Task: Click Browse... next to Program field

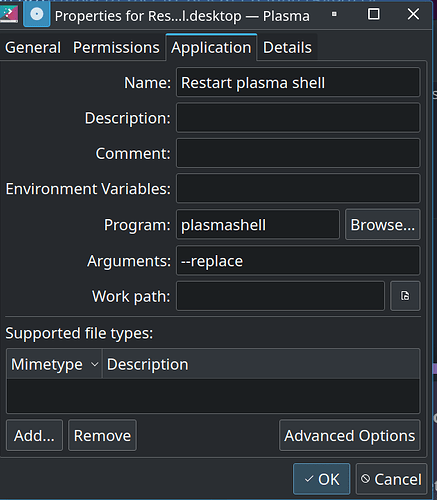Action: (x=383, y=225)
